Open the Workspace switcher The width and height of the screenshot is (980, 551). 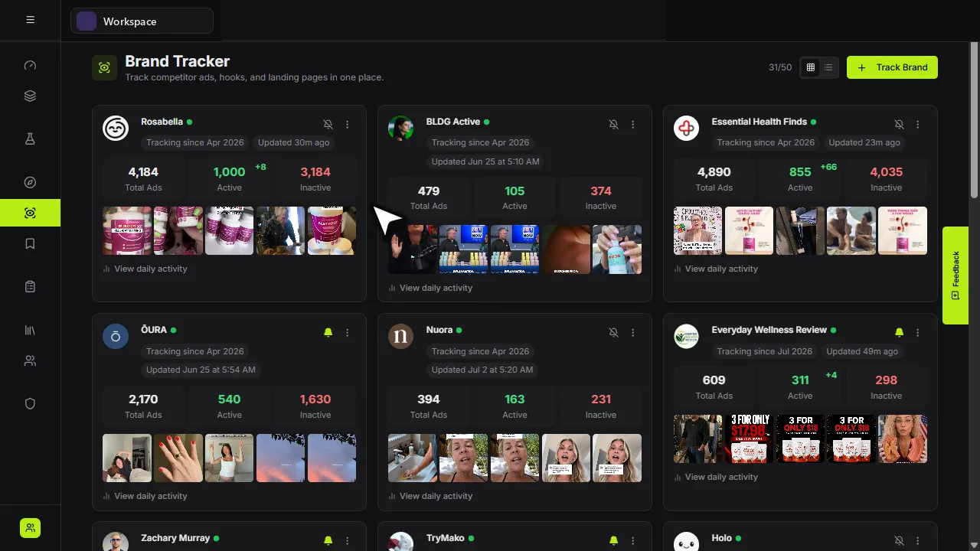(x=142, y=21)
